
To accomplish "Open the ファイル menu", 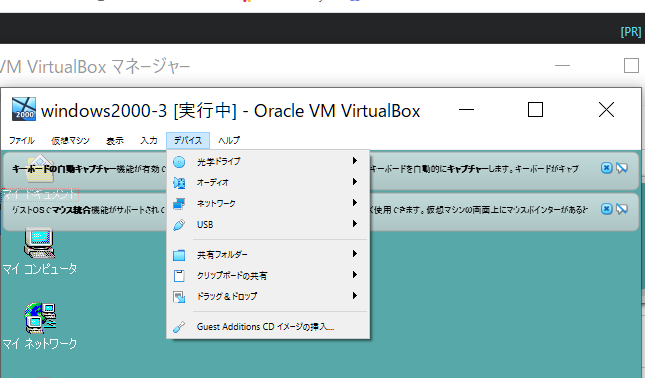I will [22, 141].
